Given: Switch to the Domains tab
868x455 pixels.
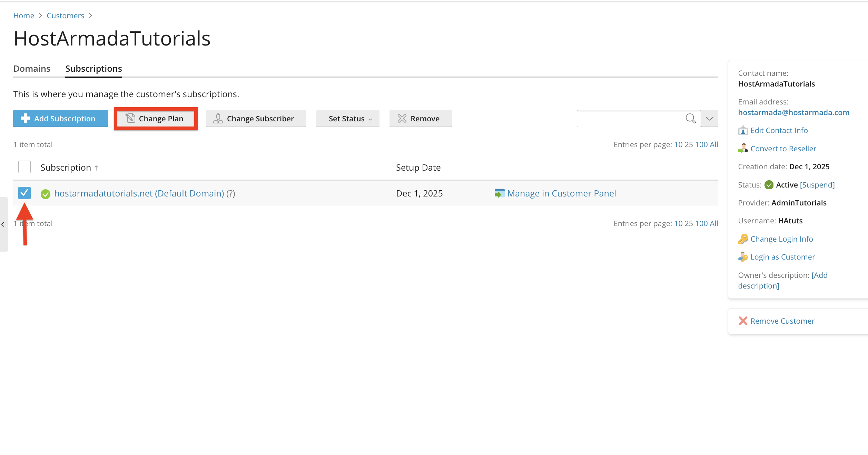Looking at the screenshot, I should pos(32,69).
